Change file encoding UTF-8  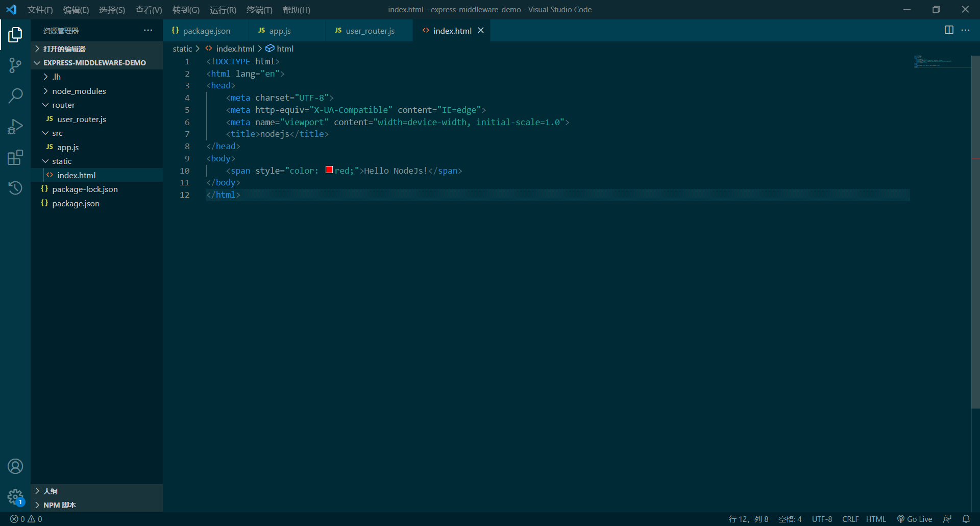[822, 519]
